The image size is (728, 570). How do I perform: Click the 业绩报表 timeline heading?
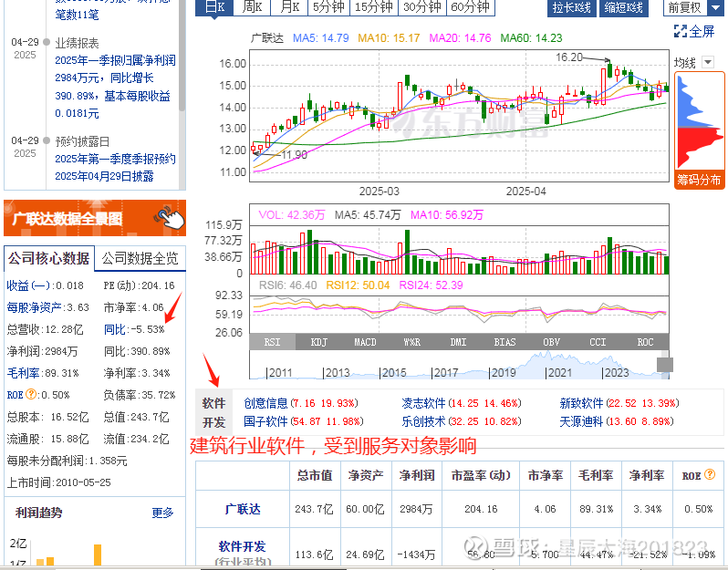77,43
